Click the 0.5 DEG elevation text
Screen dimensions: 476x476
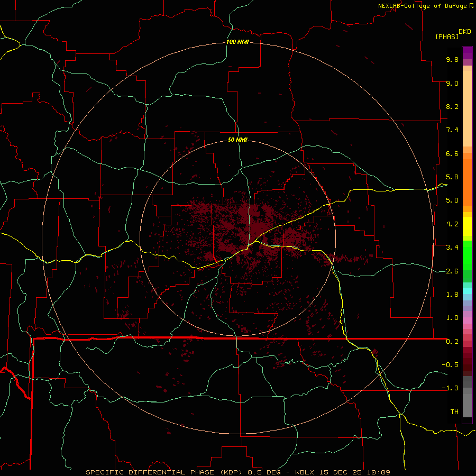pyautogui.click(x=264, y=472)
